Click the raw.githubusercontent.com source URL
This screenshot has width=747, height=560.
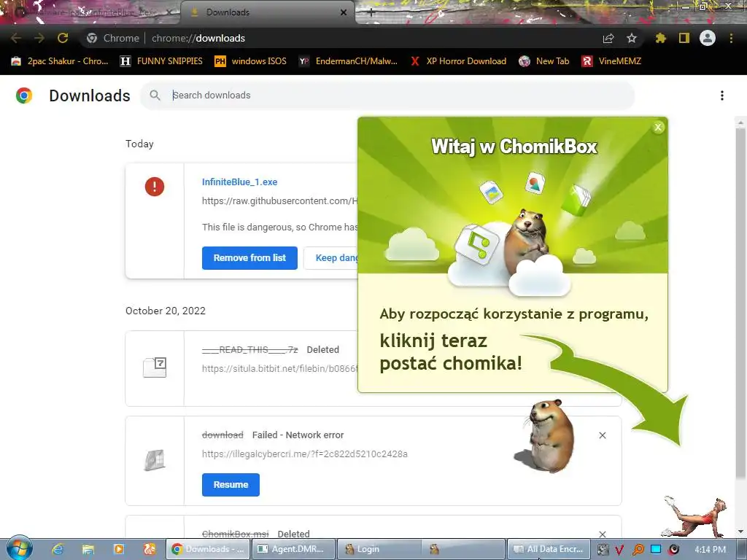click(x=279, y=201)
